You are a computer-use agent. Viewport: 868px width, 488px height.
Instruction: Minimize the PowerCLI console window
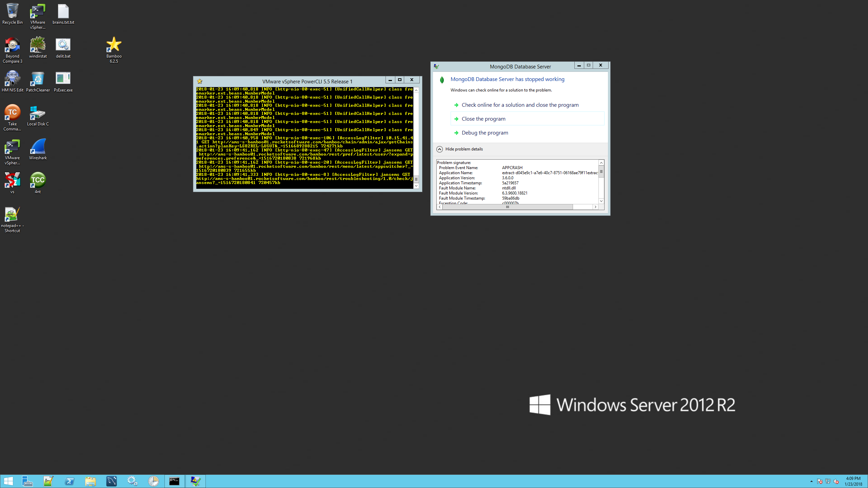(x=390, y=80)
